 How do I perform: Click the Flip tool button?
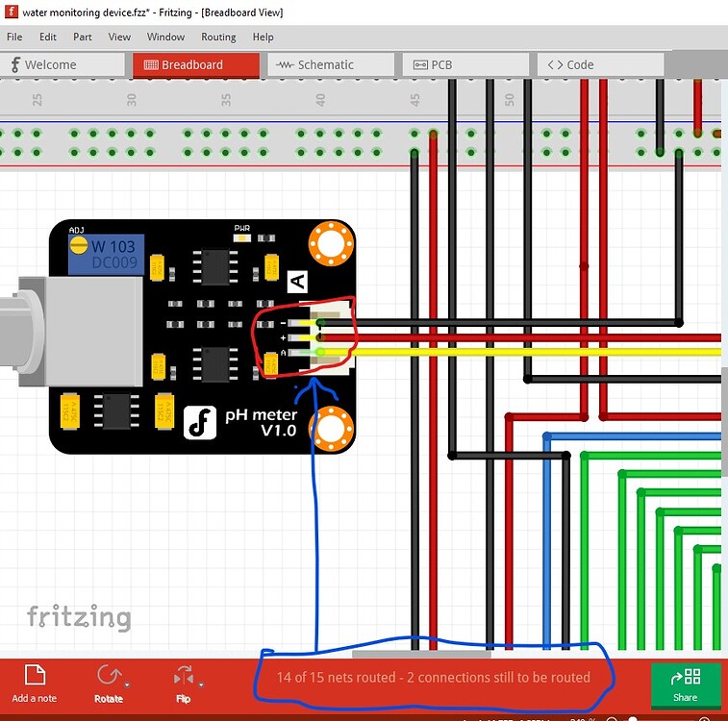click(x=184, y=683)
